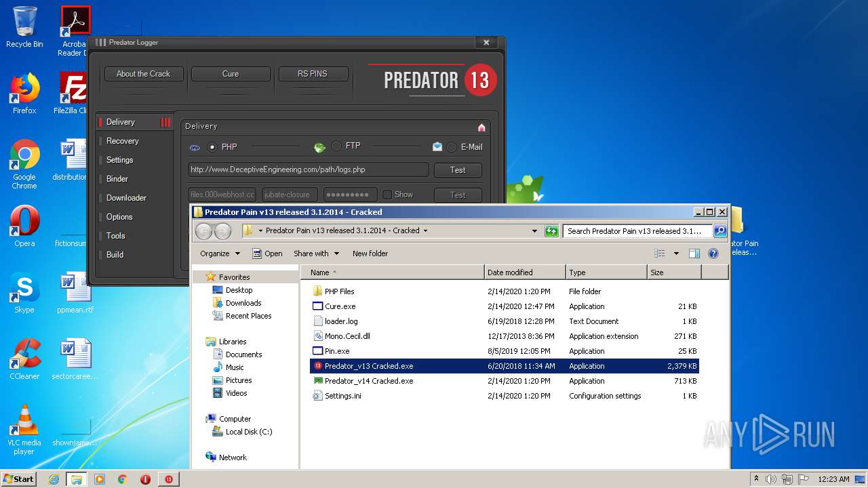The image size is (868, 488).
Task: Click the E-Mail envelope icon
Action: click(437, 146)
